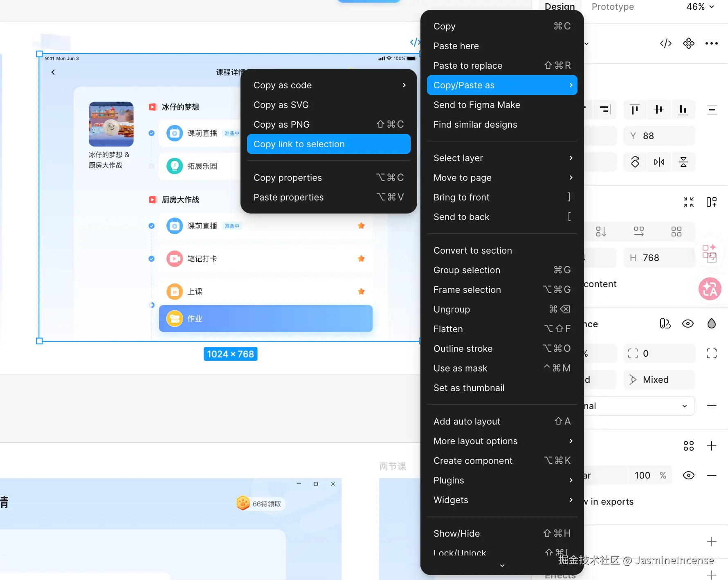Select Copy properties
Image resolution: width=728 pixels, height=580 pixels.
coord(328,178)
